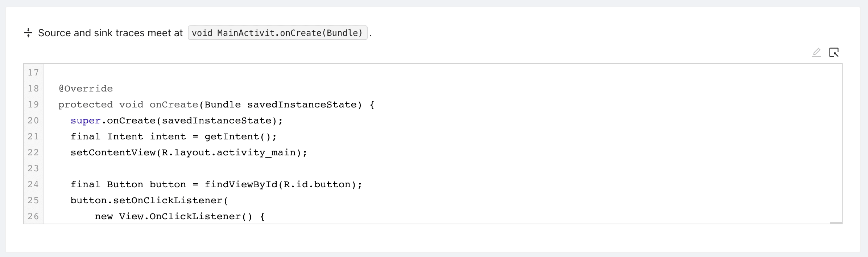Click the "Source and sink traces" heading text
The width and height of the screenshot is (868, 257).
tap(111, 33)
